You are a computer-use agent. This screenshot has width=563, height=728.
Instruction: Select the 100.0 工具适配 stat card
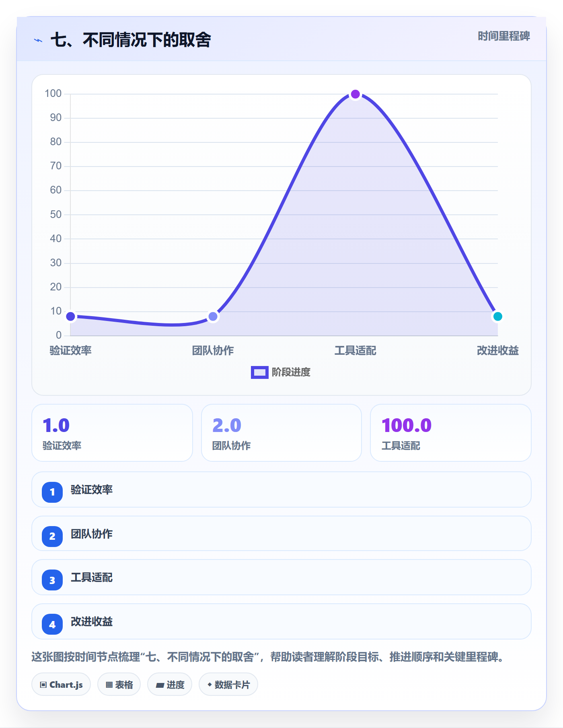[451, 433]
